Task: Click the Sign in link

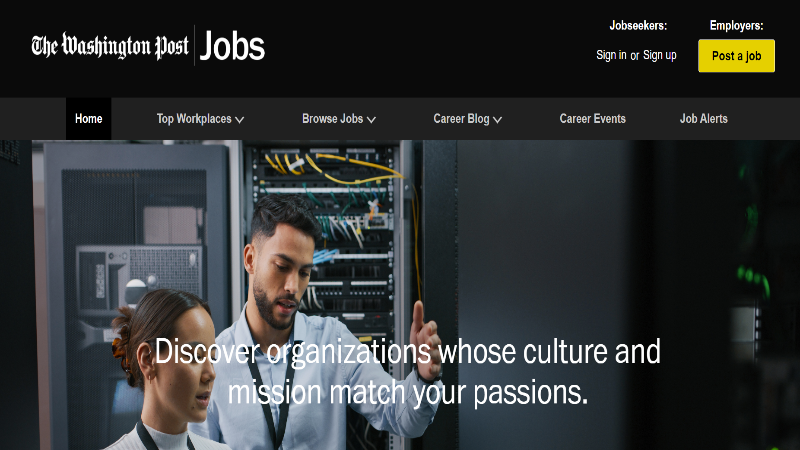Action: (x=611, y=55)
